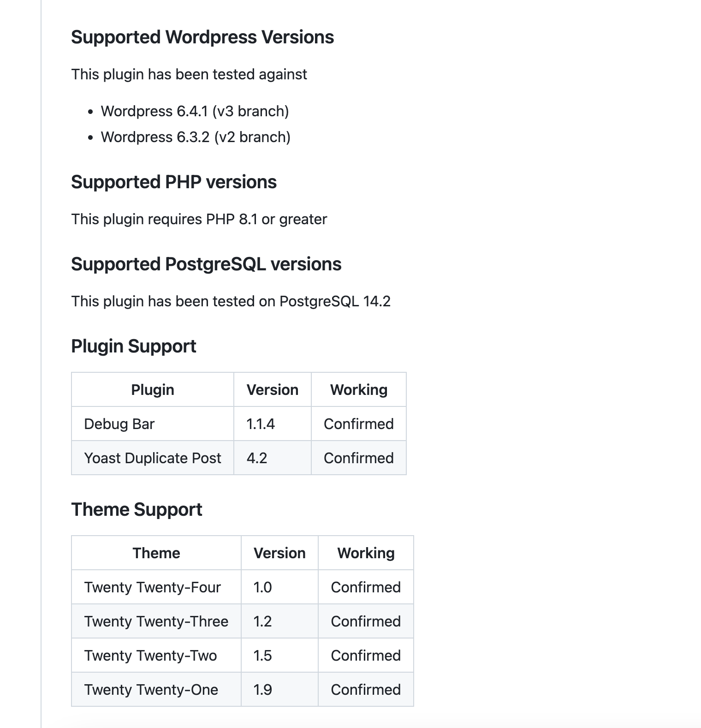Click the Supported PostgreSQL versions heading
The height and width of the screenshot is (728, 701).
(206, 264)
